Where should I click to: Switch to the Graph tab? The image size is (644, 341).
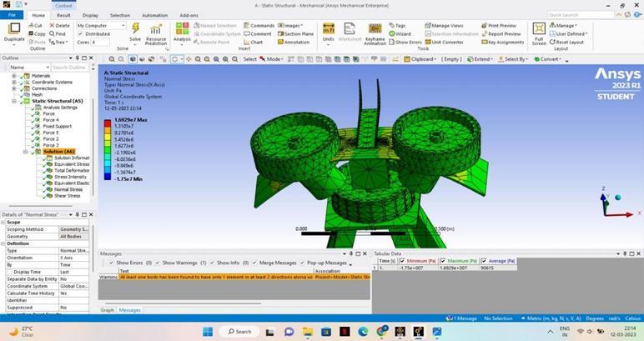(x=108, y=310)
